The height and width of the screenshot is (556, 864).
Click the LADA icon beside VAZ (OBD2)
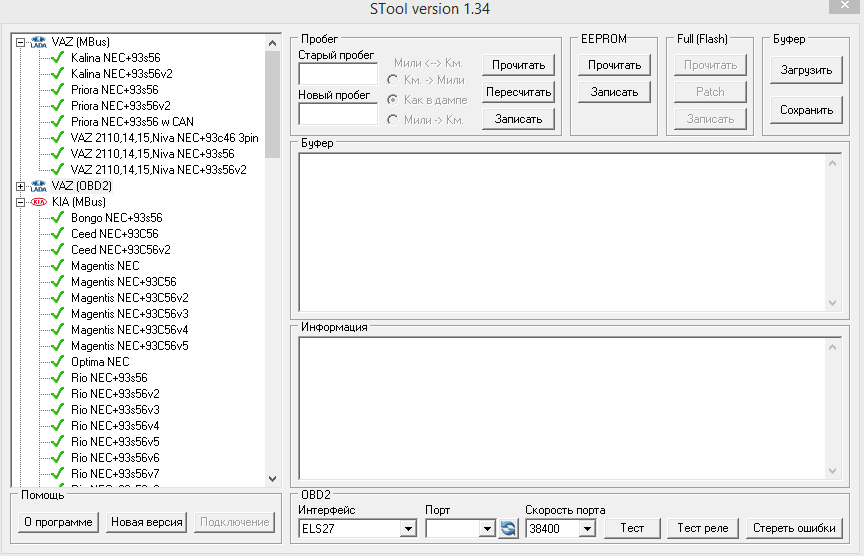click(x=39, y=186)
